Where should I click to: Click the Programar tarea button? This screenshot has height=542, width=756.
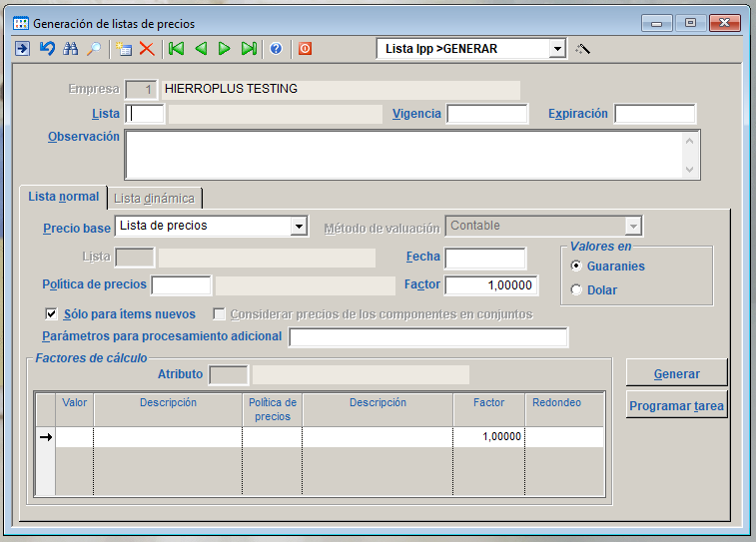pyautogui.click(x=676, y=406)
